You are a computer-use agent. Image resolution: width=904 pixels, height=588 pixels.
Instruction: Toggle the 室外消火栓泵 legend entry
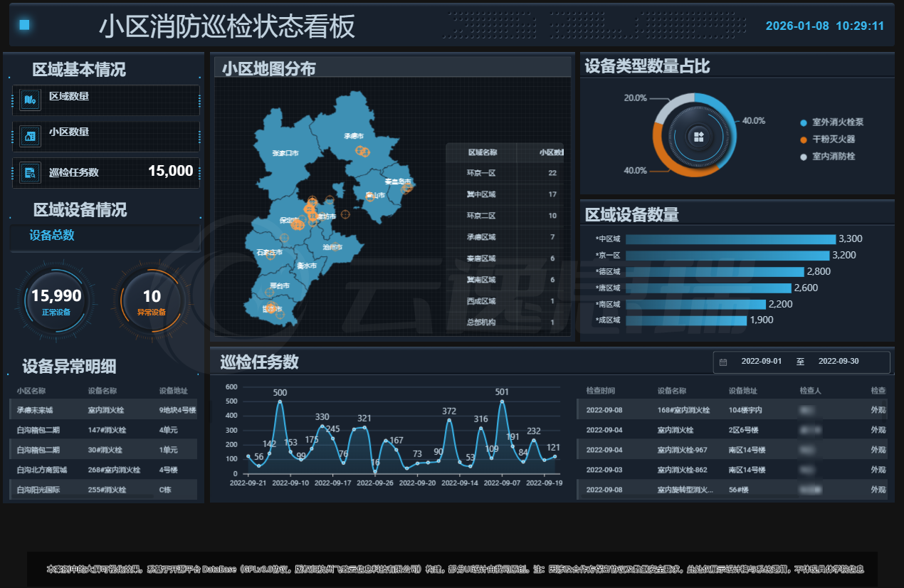832,122
